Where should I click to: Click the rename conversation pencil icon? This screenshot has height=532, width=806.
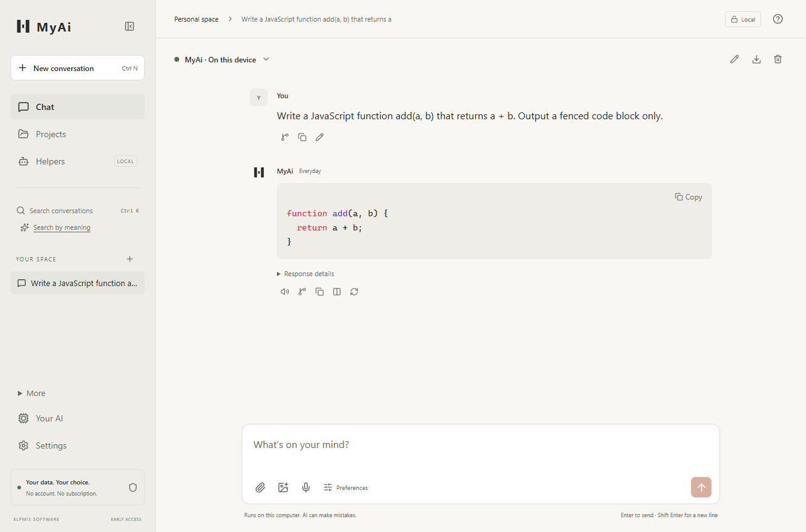pyautogui.click(x=734, y=59)
